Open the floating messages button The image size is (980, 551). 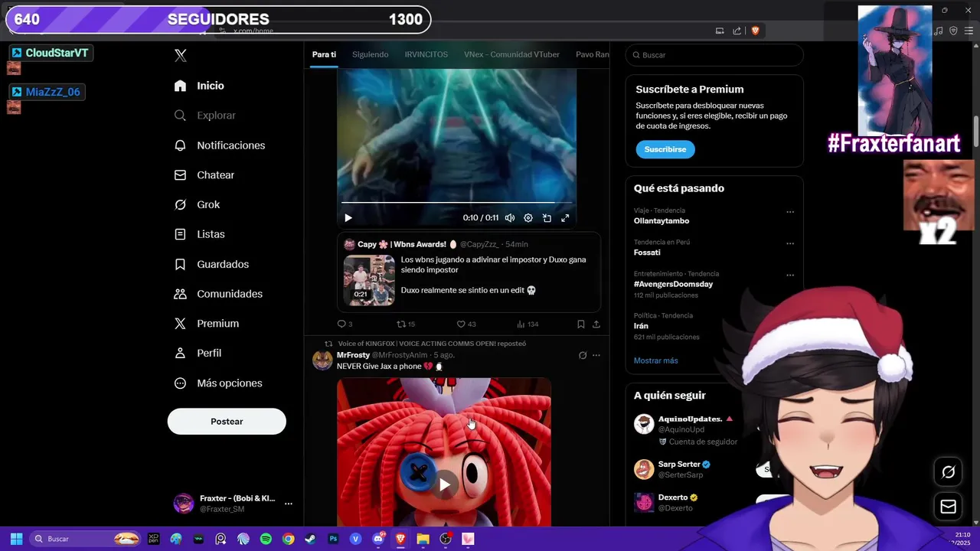(948, 507)
